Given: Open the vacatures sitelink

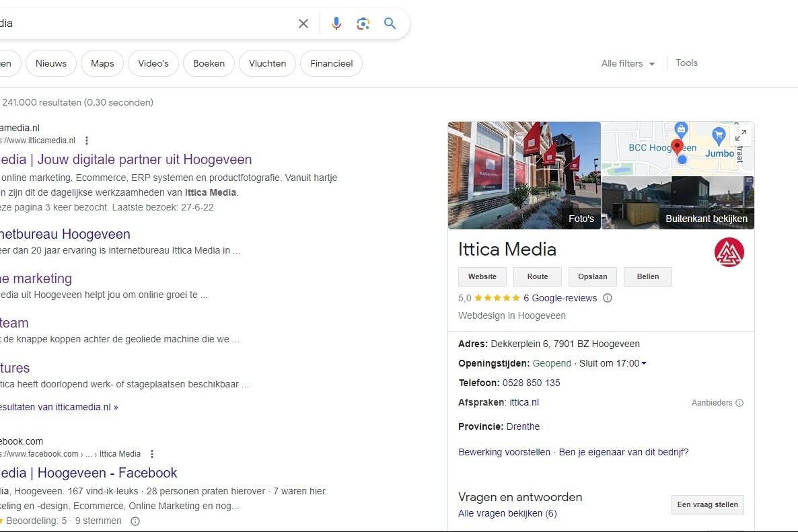Looking at the screenshot, I should [x=15, y=368].
